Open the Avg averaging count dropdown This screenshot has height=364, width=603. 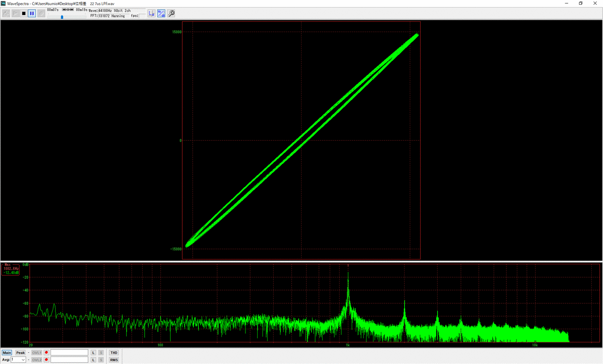(18, 360)
